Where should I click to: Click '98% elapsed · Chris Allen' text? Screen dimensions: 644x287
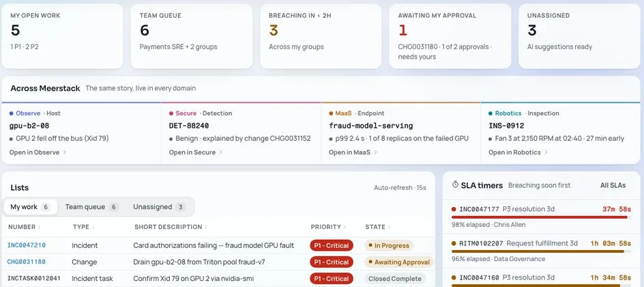pos(488,225)
